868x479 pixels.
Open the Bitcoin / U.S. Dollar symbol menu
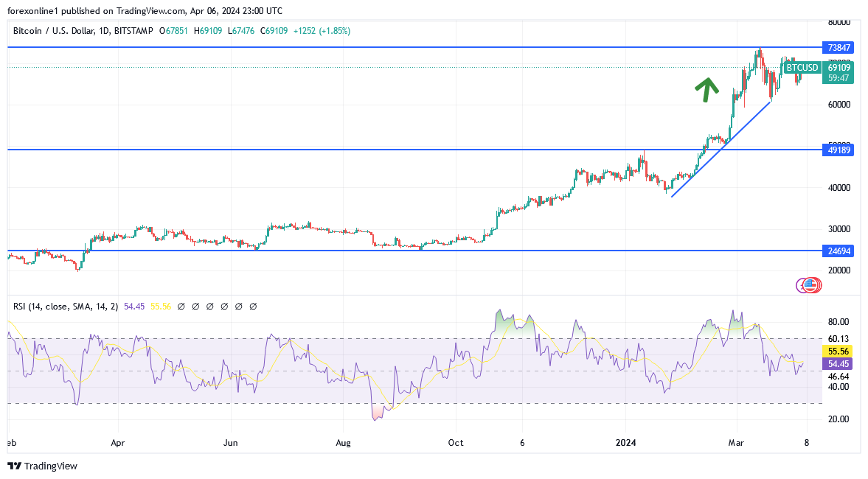pos(53,31)
